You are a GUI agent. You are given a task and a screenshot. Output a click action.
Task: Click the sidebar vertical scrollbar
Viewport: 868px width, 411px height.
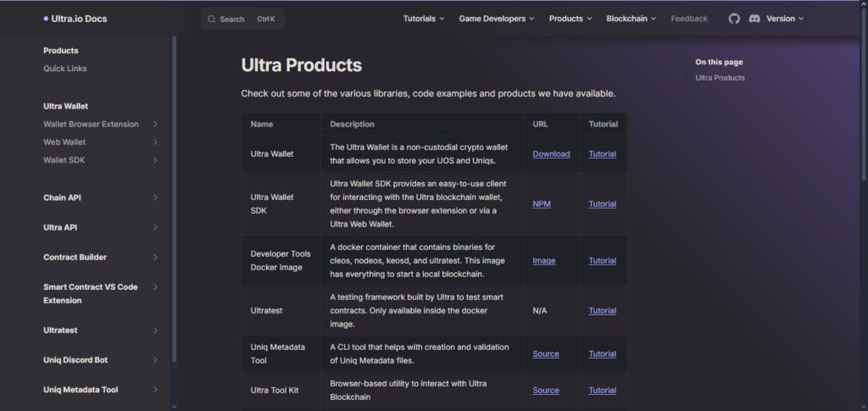pos(175,199)
